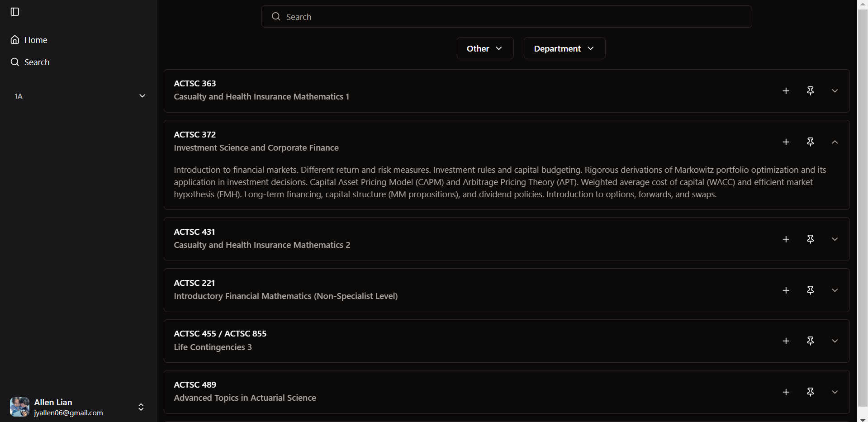Expand ACTSC 455 / ACTSC 855 details

(835, 341)
